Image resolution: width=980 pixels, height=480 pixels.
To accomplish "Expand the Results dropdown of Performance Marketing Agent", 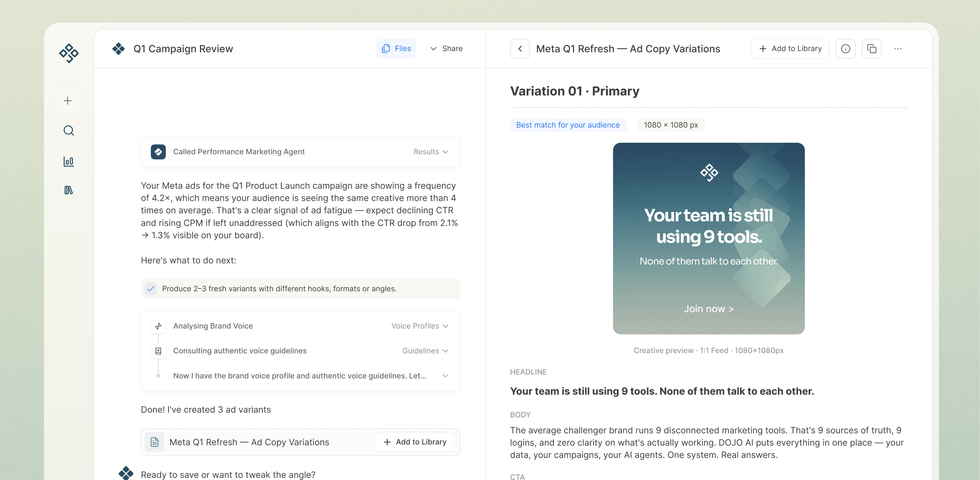I will pyautogui.click(x=431, y=152).
